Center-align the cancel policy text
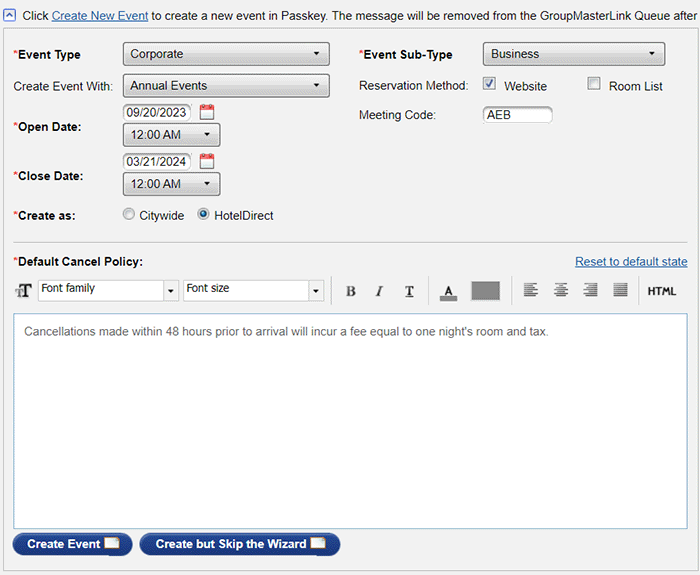 [x=561, y=291]
